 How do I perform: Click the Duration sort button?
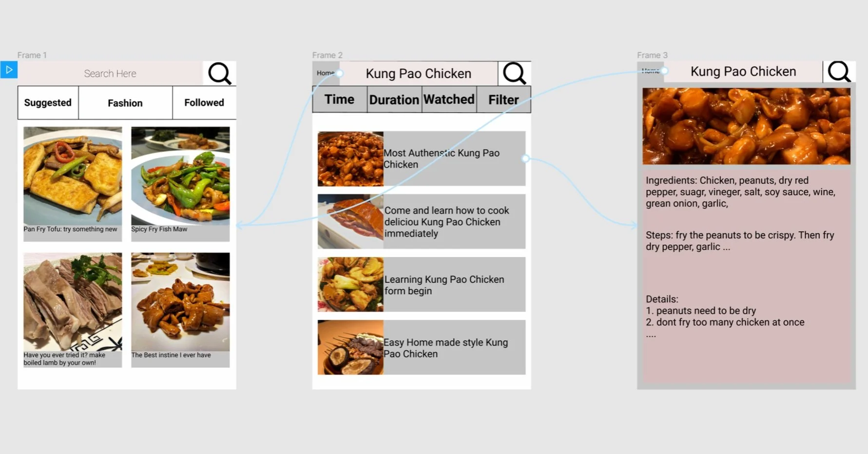tap(394, 99)
